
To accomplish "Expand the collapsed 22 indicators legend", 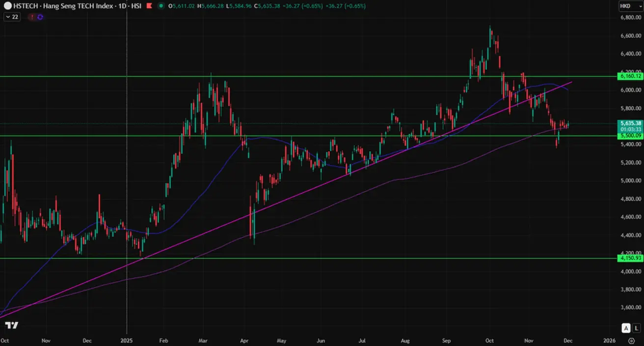I will click(11, 17).
